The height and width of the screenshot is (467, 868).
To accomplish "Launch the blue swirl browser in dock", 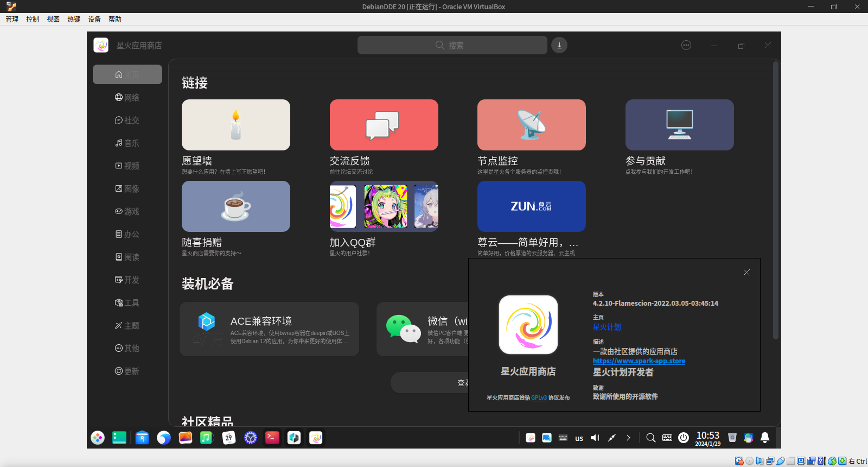I will click(x=164, y=438).
